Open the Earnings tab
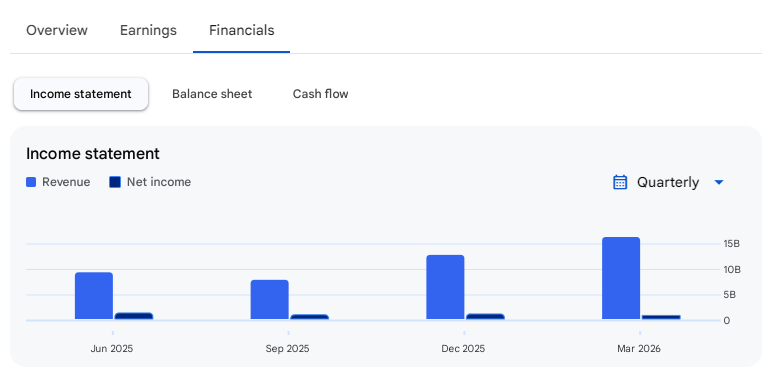Screen dimensions: 776x381 pyautogui.click(x=148, y=30)
